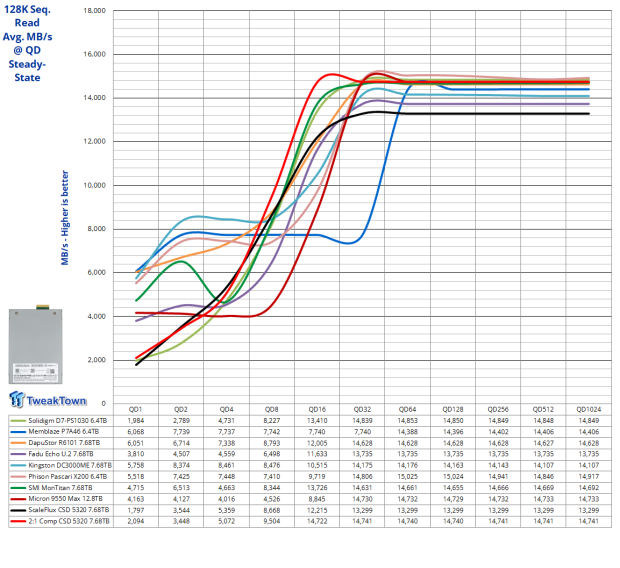The image size is (620, 568).
Task: Click the '16,000' y-axis label
Action: pos(95,54)
